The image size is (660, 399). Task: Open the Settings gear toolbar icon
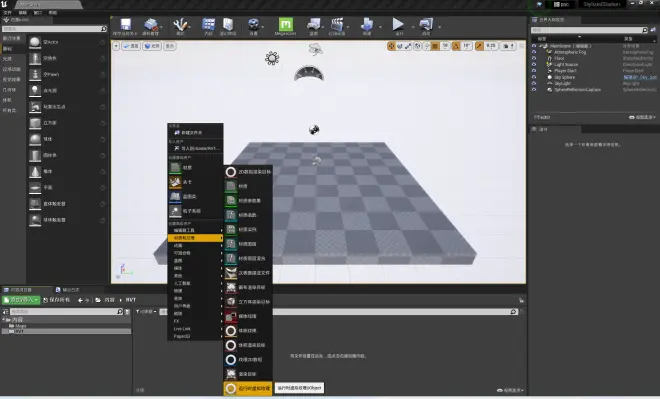[253, 24]
